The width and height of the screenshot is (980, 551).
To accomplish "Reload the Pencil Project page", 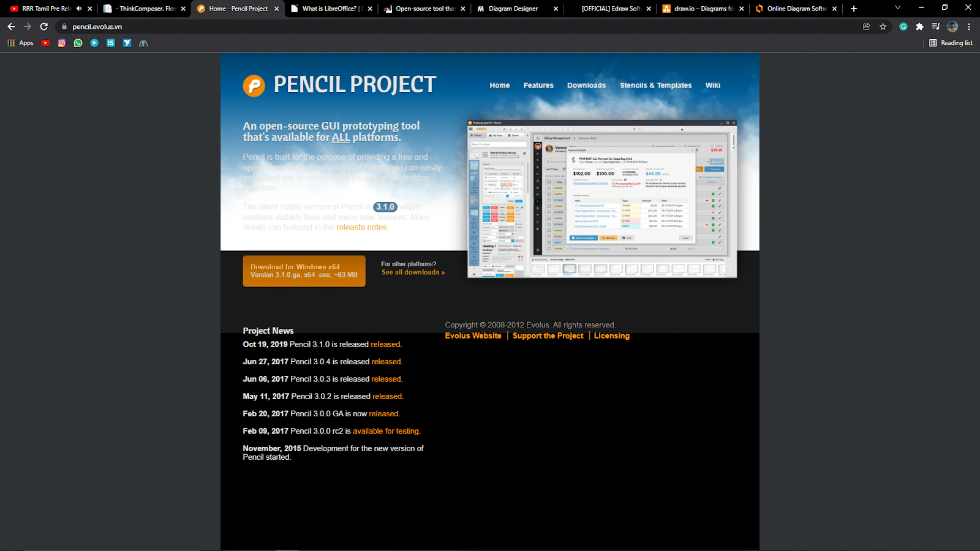I will coord(44,26).
